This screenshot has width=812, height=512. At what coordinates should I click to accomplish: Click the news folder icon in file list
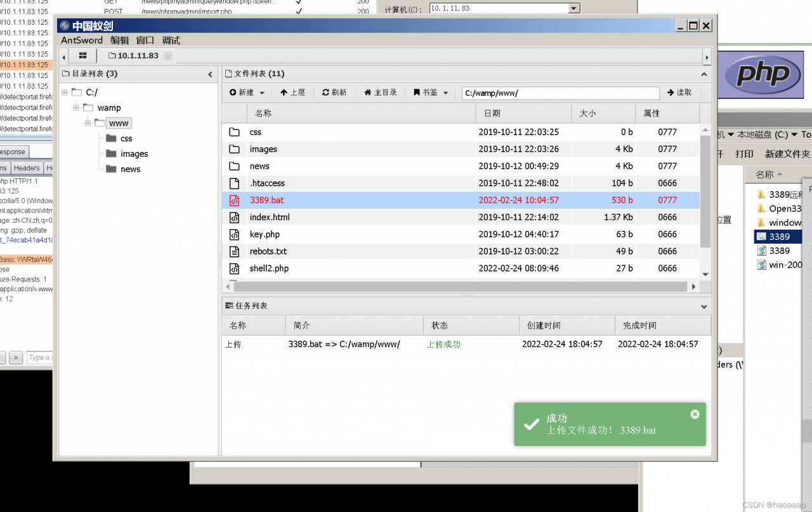tap(234, 166)
